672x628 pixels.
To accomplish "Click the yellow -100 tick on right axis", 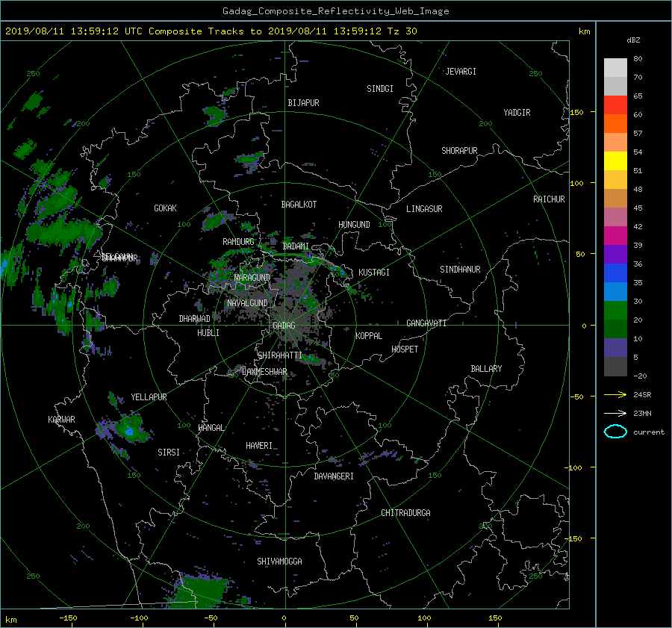I will click(575, 467).
